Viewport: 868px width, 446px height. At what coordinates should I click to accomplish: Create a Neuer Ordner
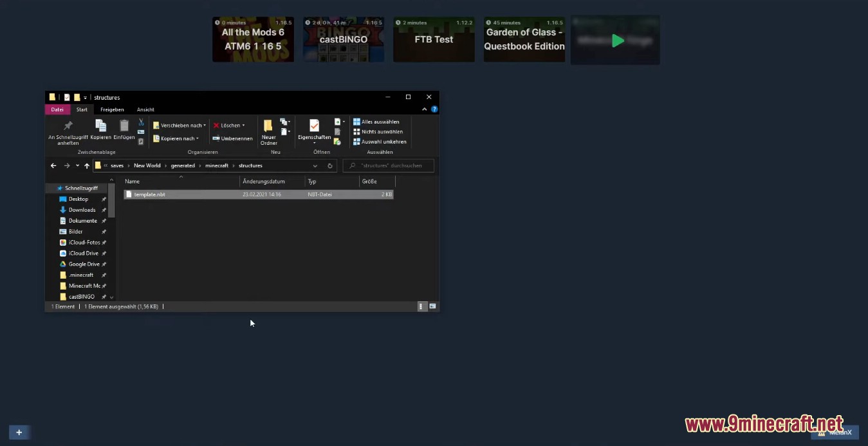click(x=269, y=132)
